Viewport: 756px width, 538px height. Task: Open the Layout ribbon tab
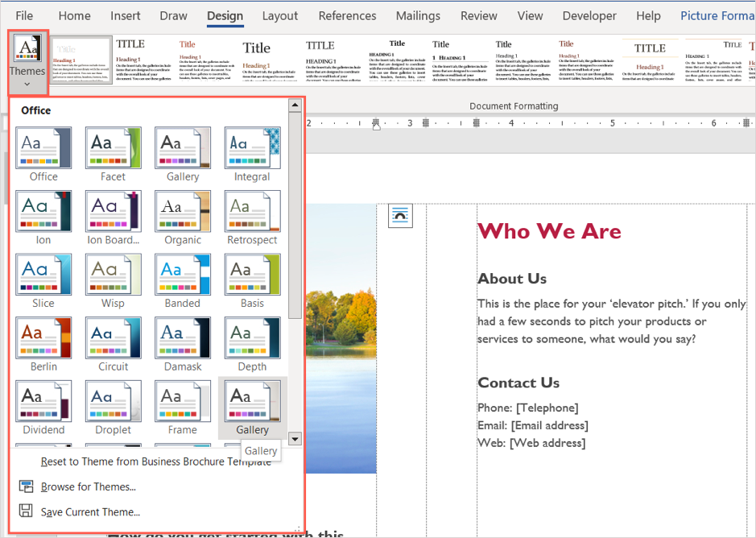tap(279, 15)
